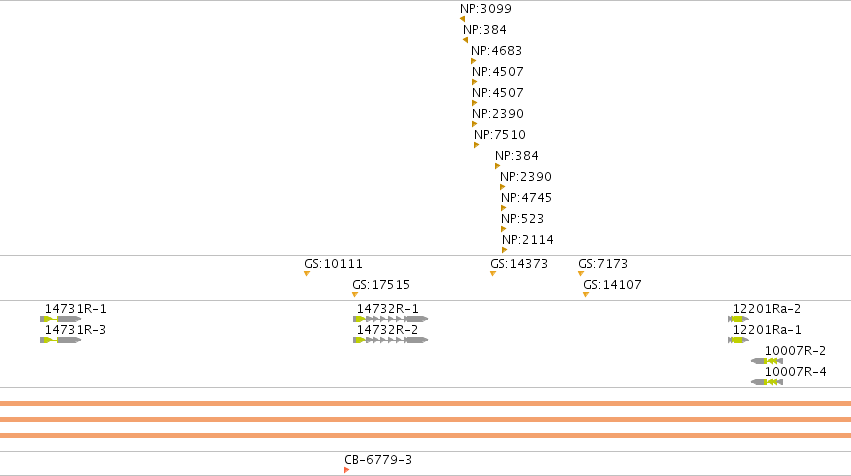Click the 10007R-4 transcript name
Screen dimensions: 851x476
[796, 372]
